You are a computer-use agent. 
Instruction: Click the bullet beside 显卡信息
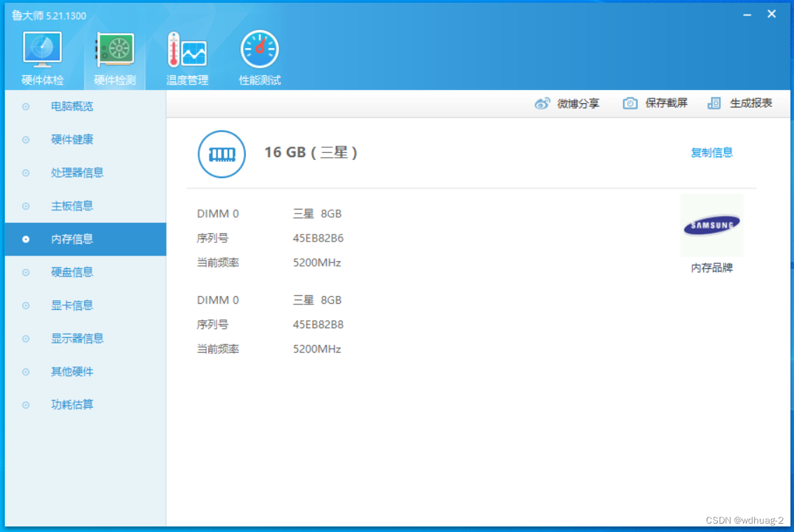(x=26, y=305)
